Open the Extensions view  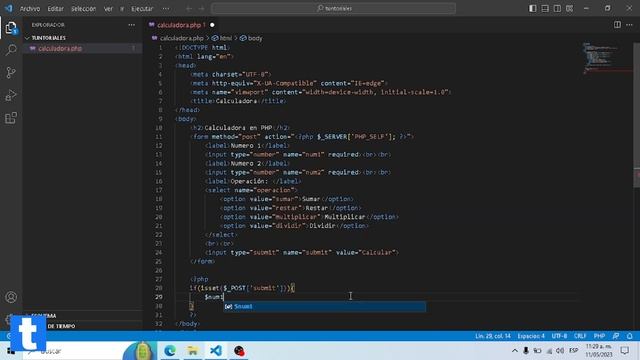coord(11,118)
